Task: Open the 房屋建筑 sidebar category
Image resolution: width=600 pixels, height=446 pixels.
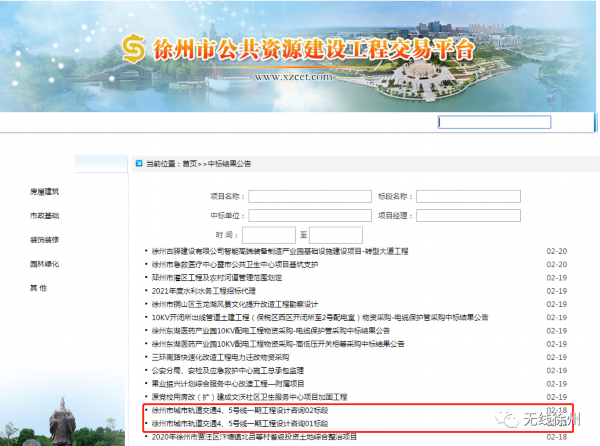Action: click(x=44, y=192)
